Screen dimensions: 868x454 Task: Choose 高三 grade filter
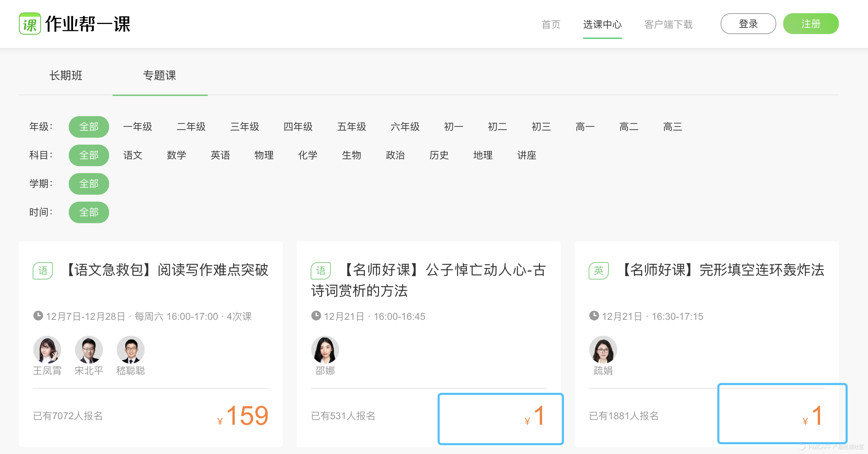coord(672,127)
